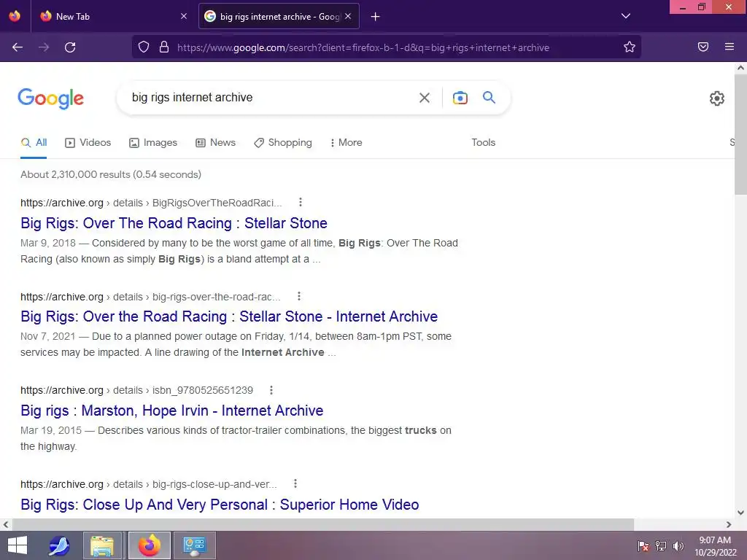
Task: Open File Explorer from the taskbar
Action: tap(102, 545)
